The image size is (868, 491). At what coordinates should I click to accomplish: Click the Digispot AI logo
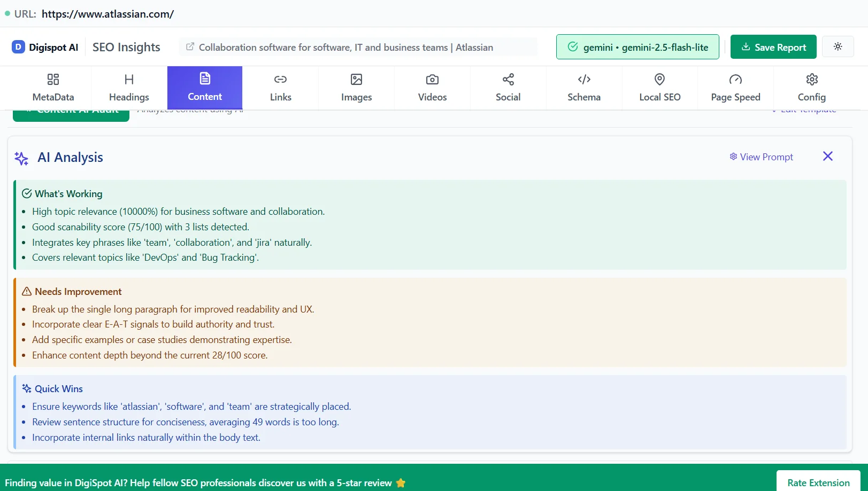(x=18, y=47)
